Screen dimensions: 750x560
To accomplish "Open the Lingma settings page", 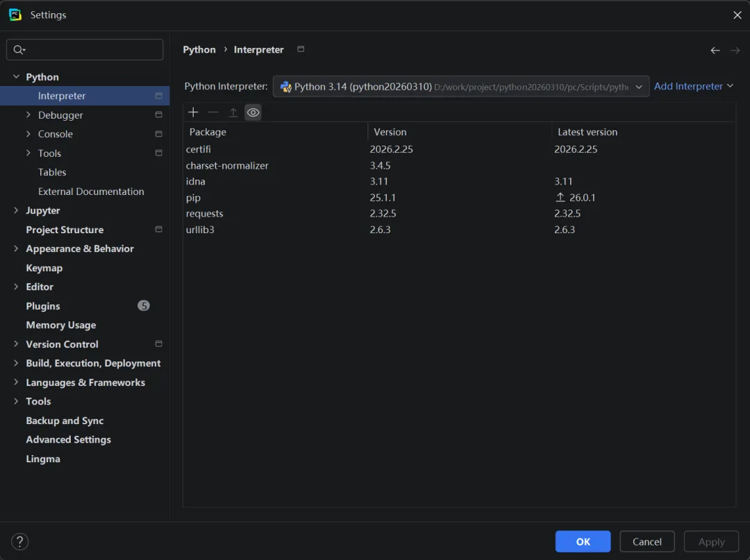I will [x=85, y=459].
